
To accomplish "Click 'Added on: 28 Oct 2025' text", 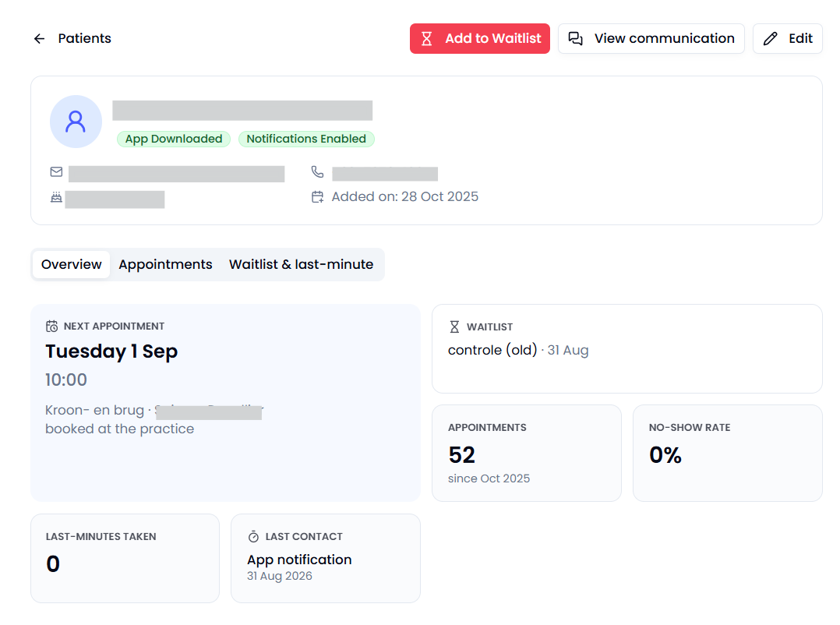I will tap(405, 197).
